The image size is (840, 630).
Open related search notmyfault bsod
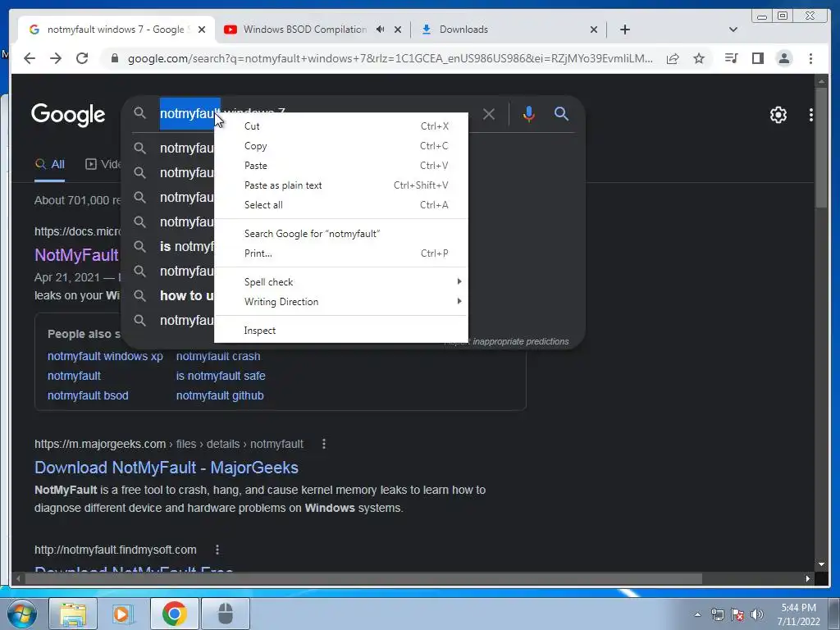[x=88, y=396]
